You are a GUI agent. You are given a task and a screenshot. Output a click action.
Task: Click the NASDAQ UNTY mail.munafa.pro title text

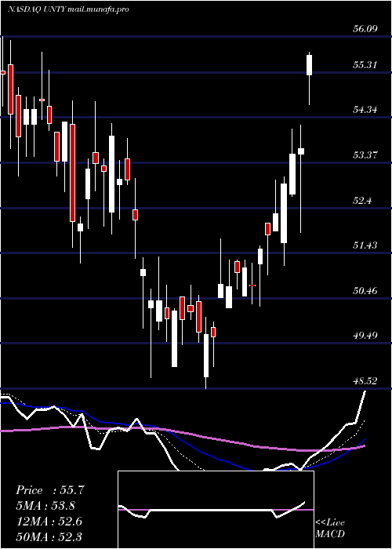click(68, 9)
